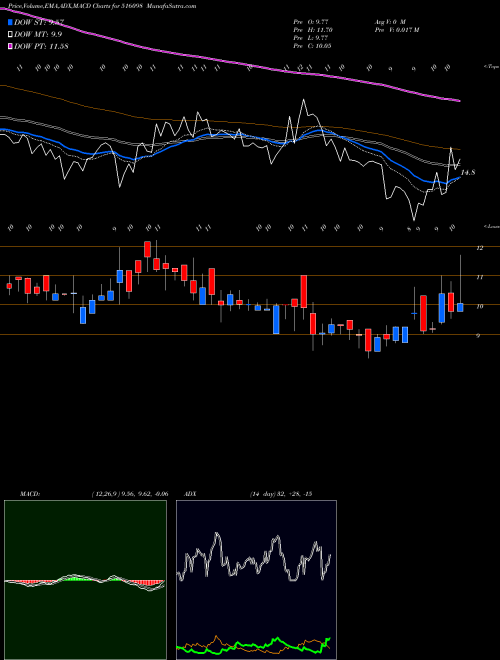Select the 'DOW PT: 11.58' legend label
The height and width of the screenshot is (660, 500).
tap(41, 46)
